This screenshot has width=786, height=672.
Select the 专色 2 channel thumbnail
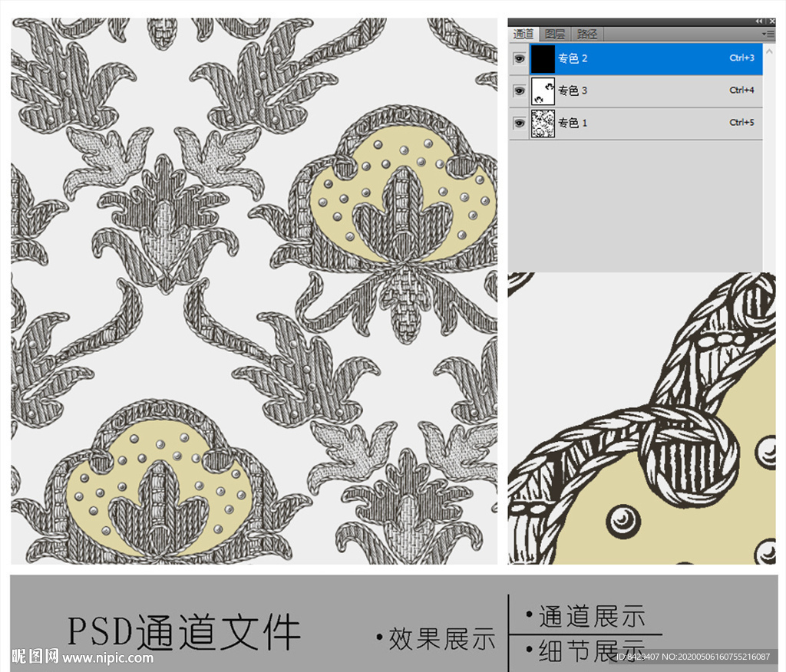coord(543,58)
